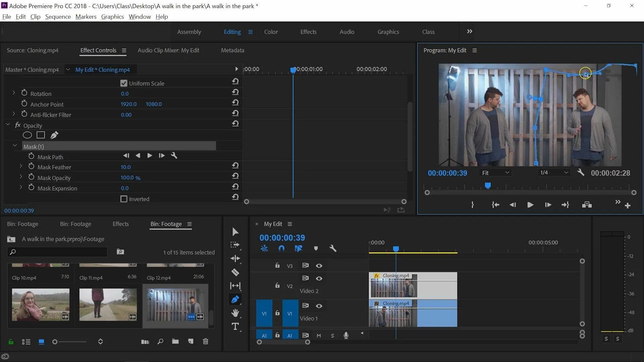644x362 pixels.
Task: Click the Step Forward one frame button
Action: point(547,205)
